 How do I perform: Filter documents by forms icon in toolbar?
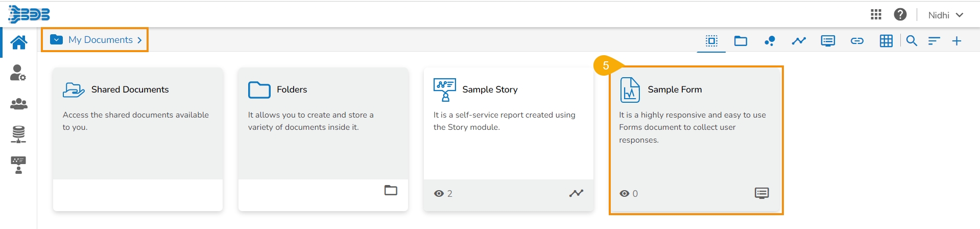click(x=828, y=41)
